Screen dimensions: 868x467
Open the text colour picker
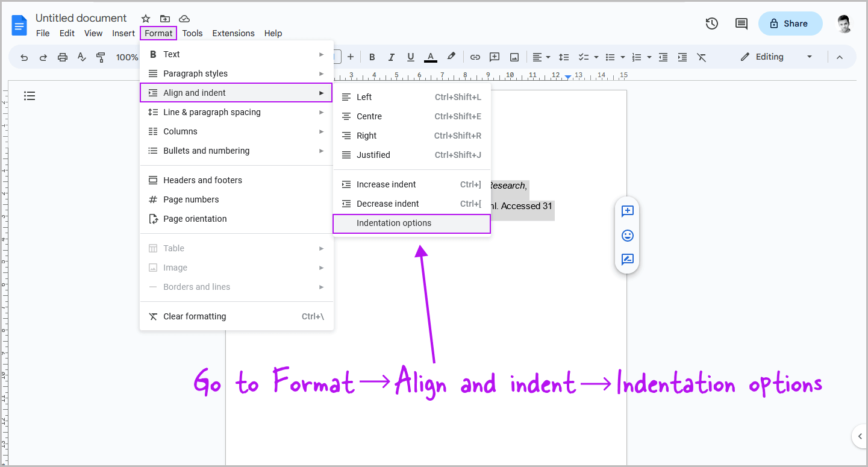point(430,57)
